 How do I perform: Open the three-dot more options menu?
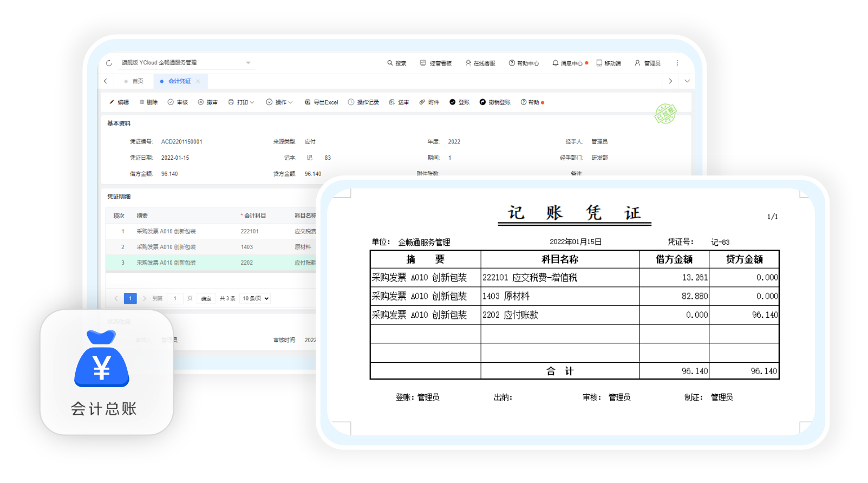coord(677,63)
